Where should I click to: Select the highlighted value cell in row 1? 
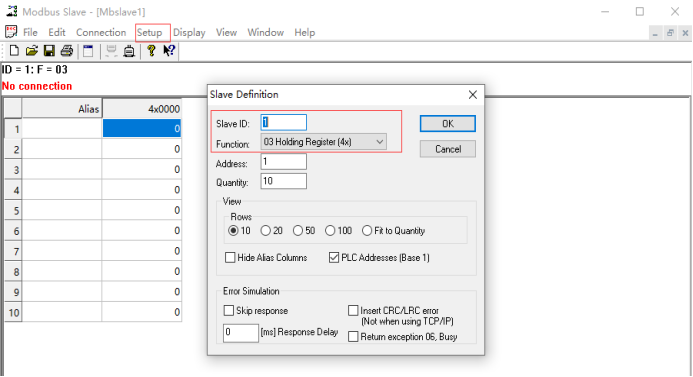pyautogui.click(x=142, y=129)
